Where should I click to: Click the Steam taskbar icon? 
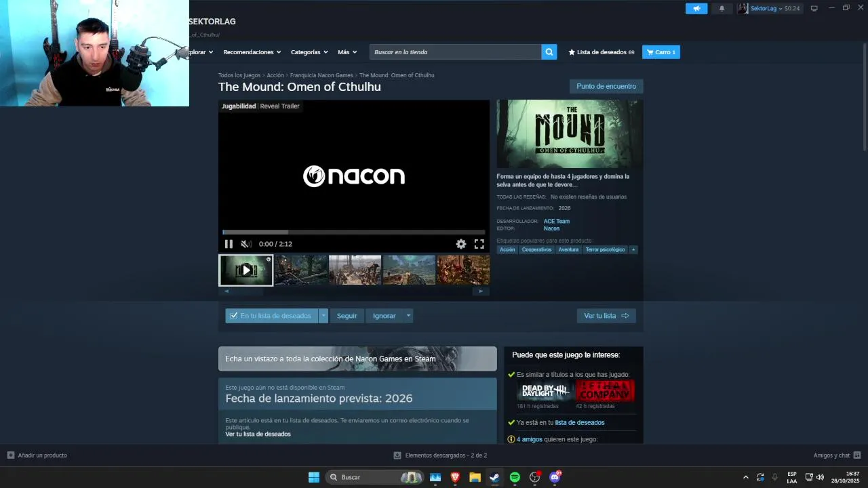[x=495, y=477]
